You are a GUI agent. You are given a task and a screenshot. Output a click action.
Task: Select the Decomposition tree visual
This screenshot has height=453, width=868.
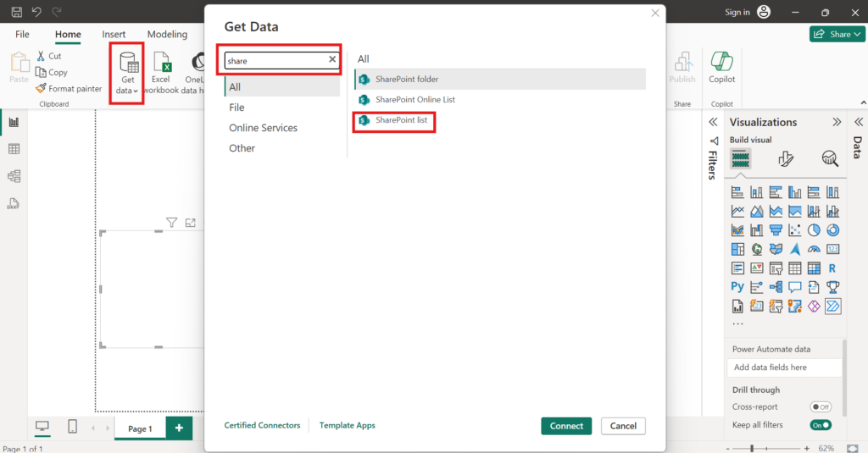(x=776, y=286)
